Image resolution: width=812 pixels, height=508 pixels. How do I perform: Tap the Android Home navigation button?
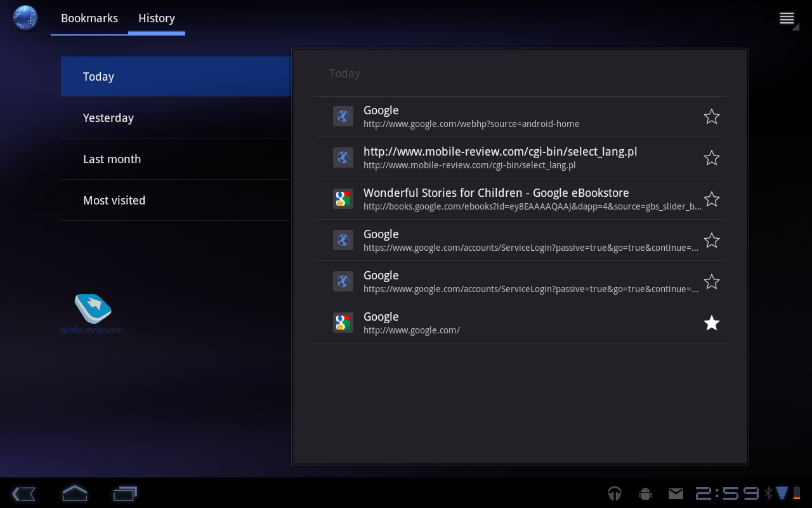click(x=74, y=493)
